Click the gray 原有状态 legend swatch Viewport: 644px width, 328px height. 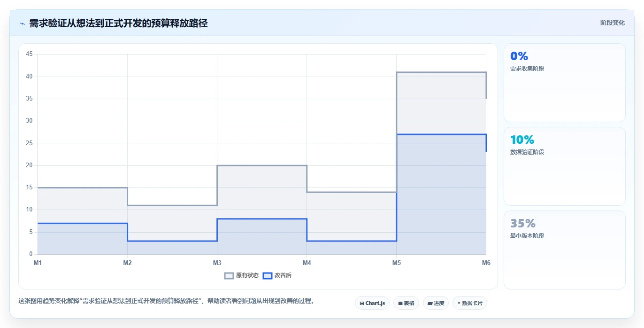[229, 275]
